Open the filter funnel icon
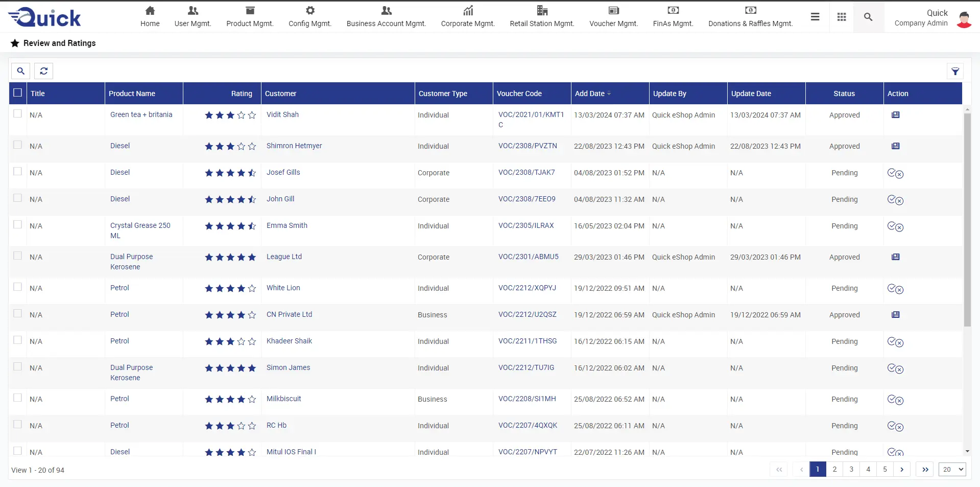Screen dimensions: 980x487 (x=955, y=72)
